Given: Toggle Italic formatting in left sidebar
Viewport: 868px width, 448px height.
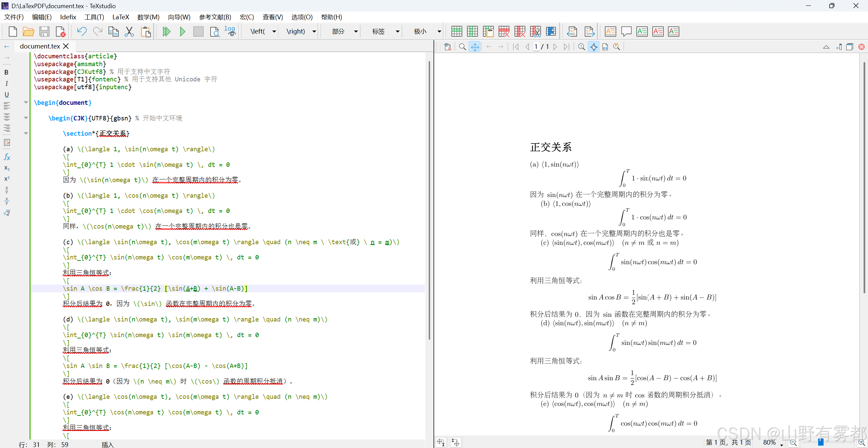Looking at the screenshot, I should [x=6, y=83].
